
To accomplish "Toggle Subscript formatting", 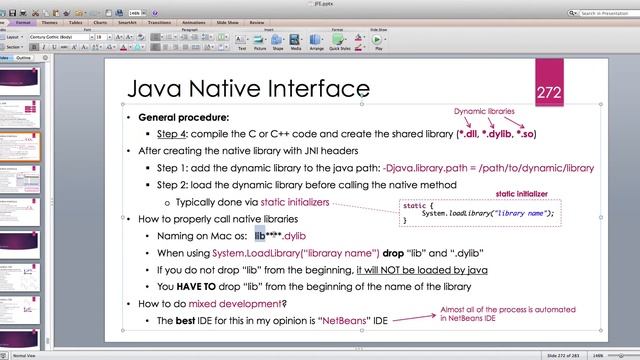I will pos(84,47).
